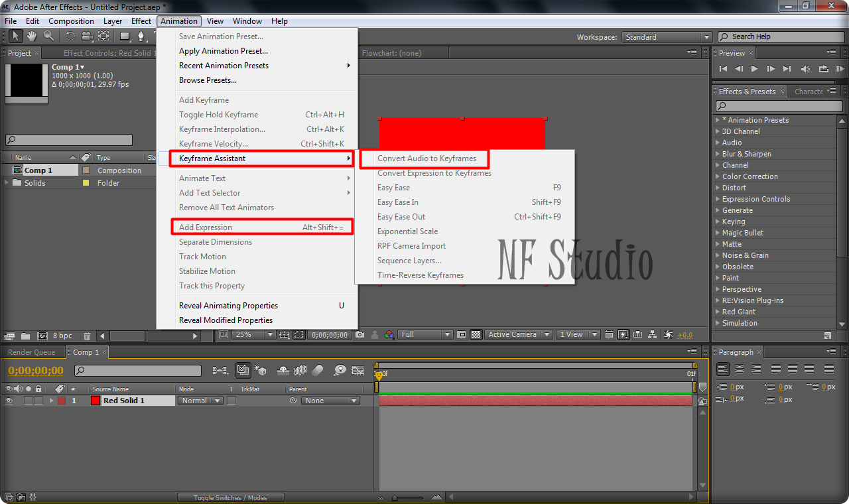Jump to last frame in Preview panel
The image size is (849, 504).
point(787,68)
